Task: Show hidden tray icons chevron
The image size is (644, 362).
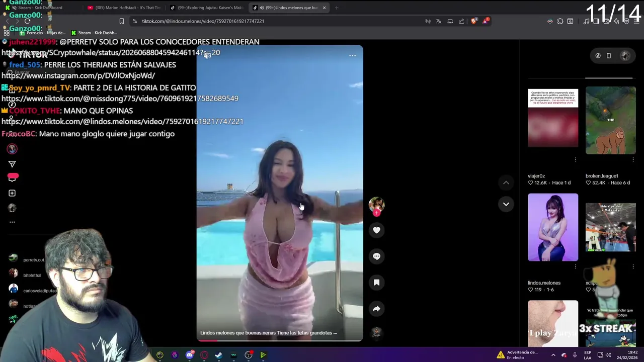Action: pyautogui.click(x=553, y=355)
